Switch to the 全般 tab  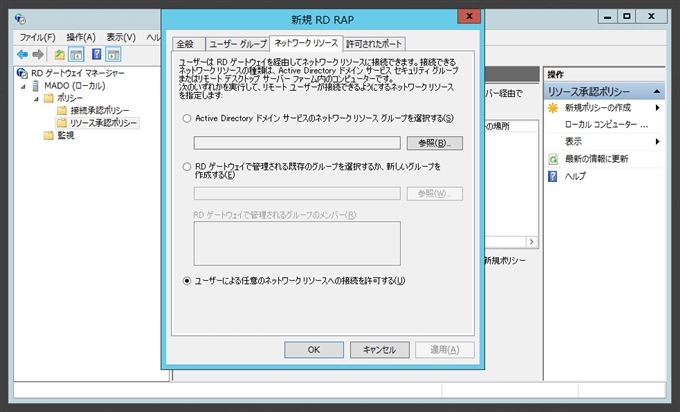click(x=188, y=44)
